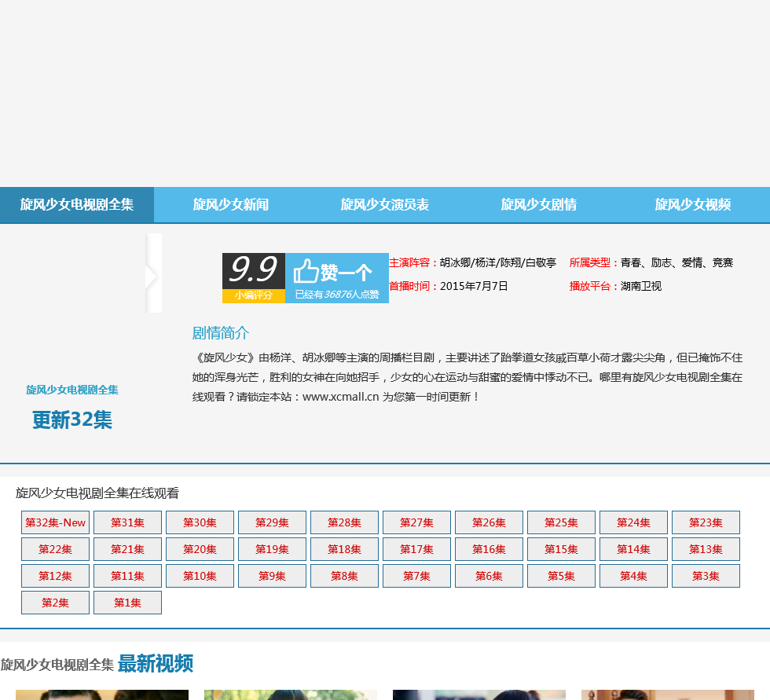Play episode 第21集

127,549
